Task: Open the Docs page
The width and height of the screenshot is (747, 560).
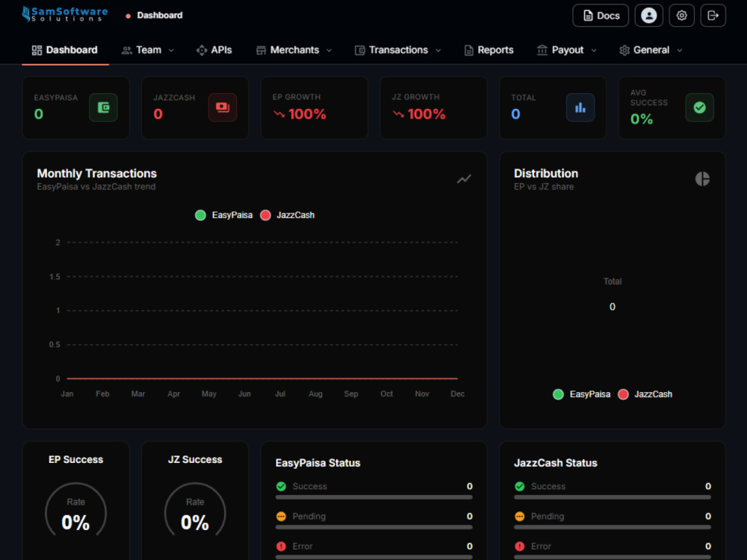Action: click(601, 16)
